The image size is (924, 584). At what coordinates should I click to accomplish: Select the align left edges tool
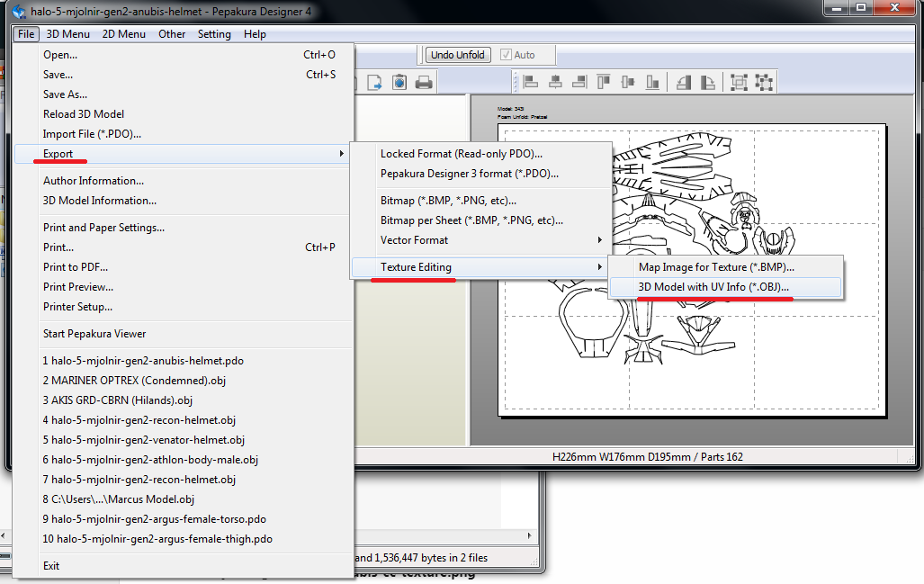[530, 83]
